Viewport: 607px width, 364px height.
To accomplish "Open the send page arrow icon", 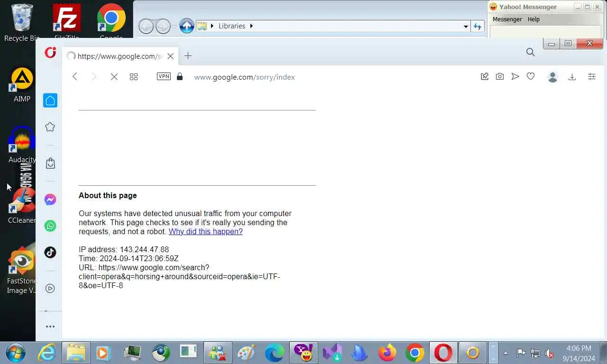I will (x=515, y=76).
